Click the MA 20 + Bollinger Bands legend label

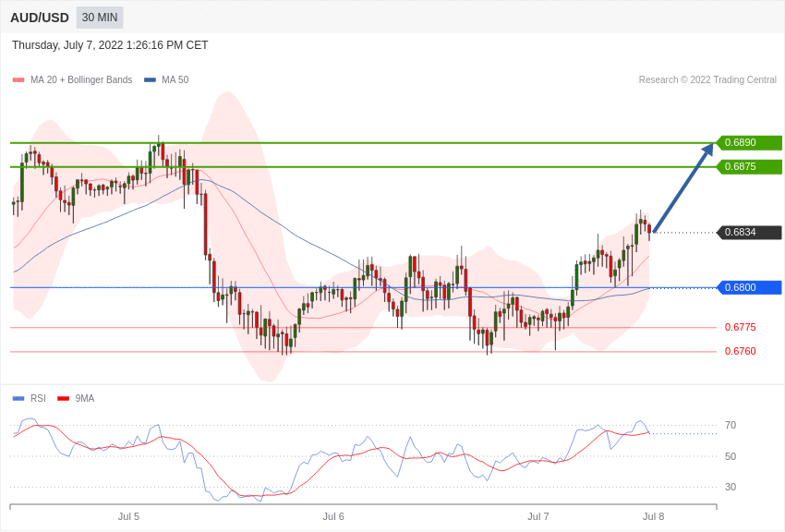point(81,79)
